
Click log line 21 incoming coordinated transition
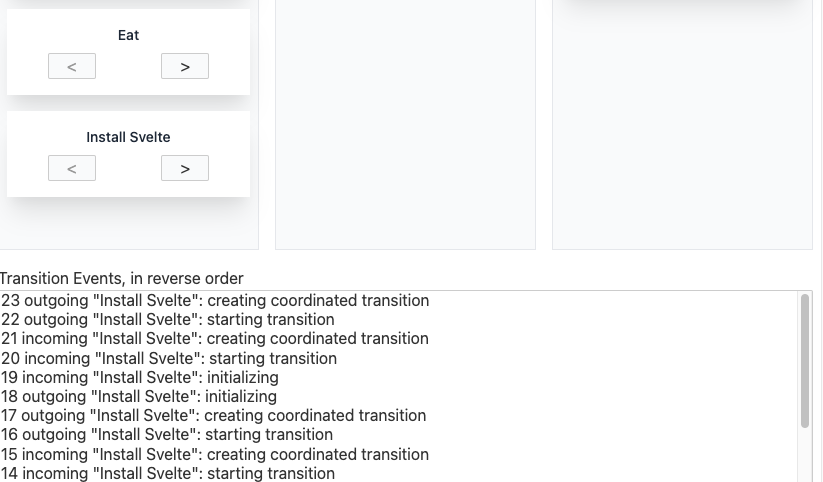point(215,339)
